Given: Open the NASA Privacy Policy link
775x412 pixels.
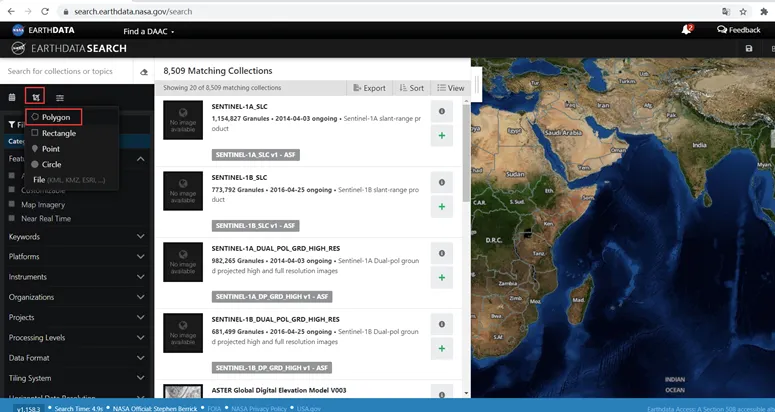Looking at the screenshot, I should 259,409.
